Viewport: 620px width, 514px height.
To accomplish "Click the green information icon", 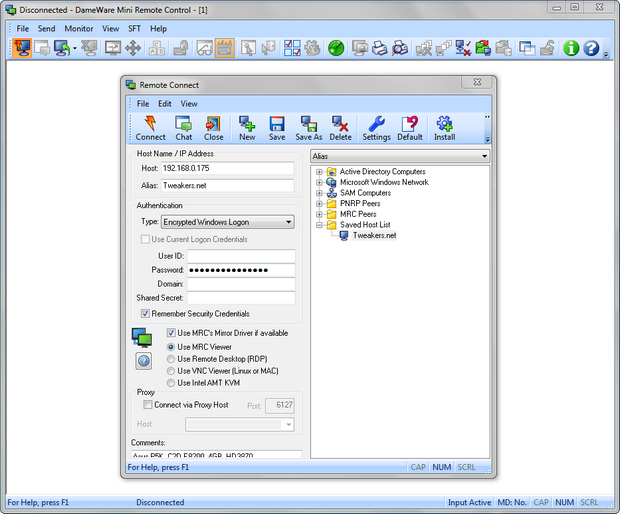I will point(571,48).
